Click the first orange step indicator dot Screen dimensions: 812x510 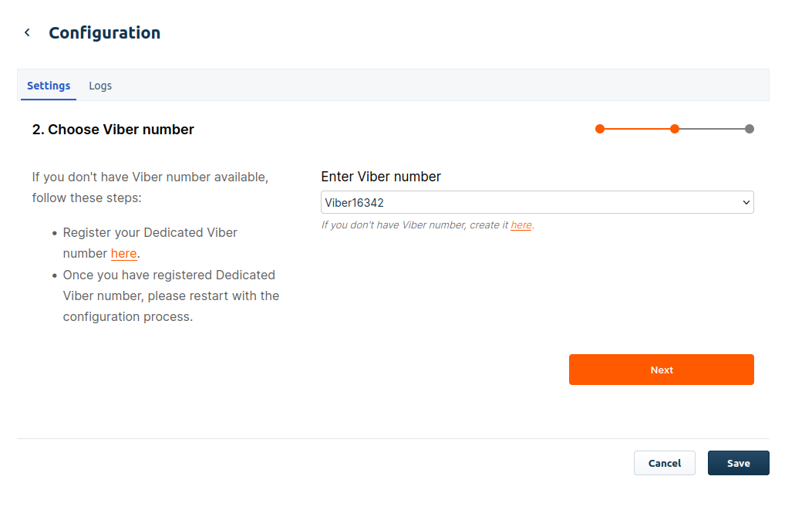point(600,129)
